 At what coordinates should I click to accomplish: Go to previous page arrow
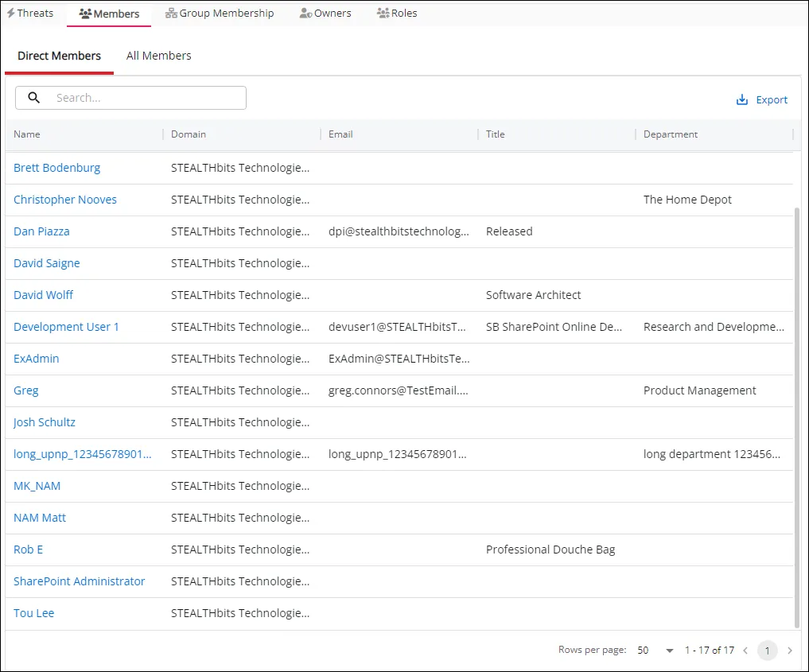[745, 651]
